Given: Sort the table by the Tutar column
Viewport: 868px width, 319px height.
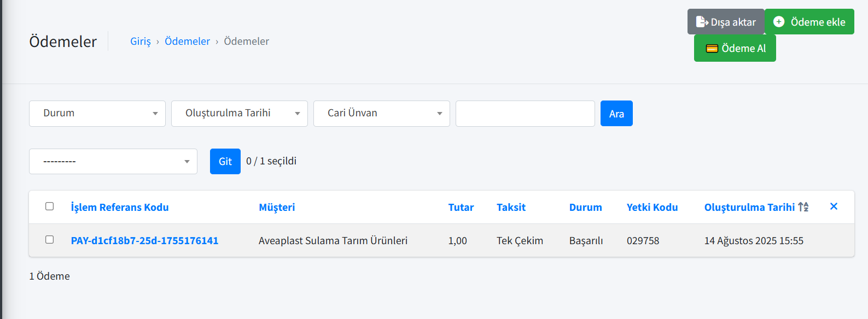Looking at the screenshot, I should pos(461,207).
